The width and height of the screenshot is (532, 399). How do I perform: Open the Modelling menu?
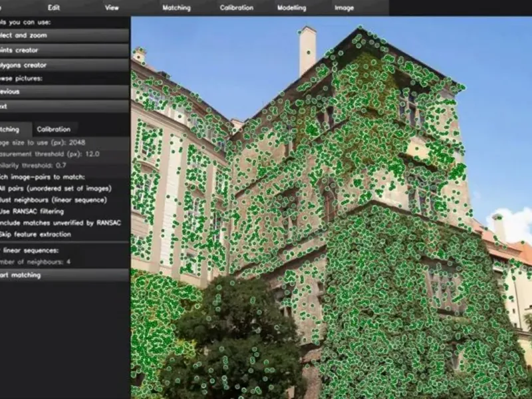coord(291,8)
